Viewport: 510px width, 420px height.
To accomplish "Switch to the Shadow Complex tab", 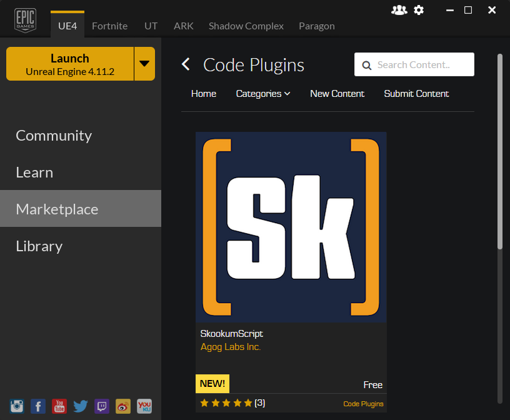I will [x=246, y=26].
